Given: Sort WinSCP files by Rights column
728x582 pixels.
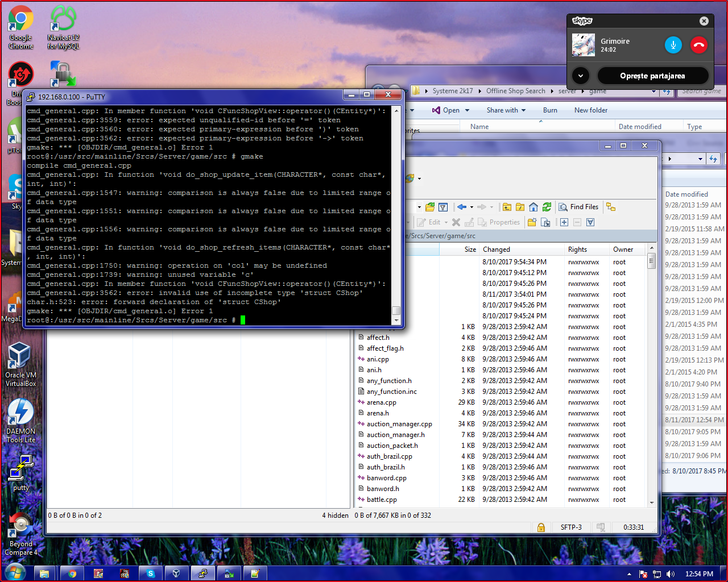Looking at the screenshot, I should [x=587, y=250].
